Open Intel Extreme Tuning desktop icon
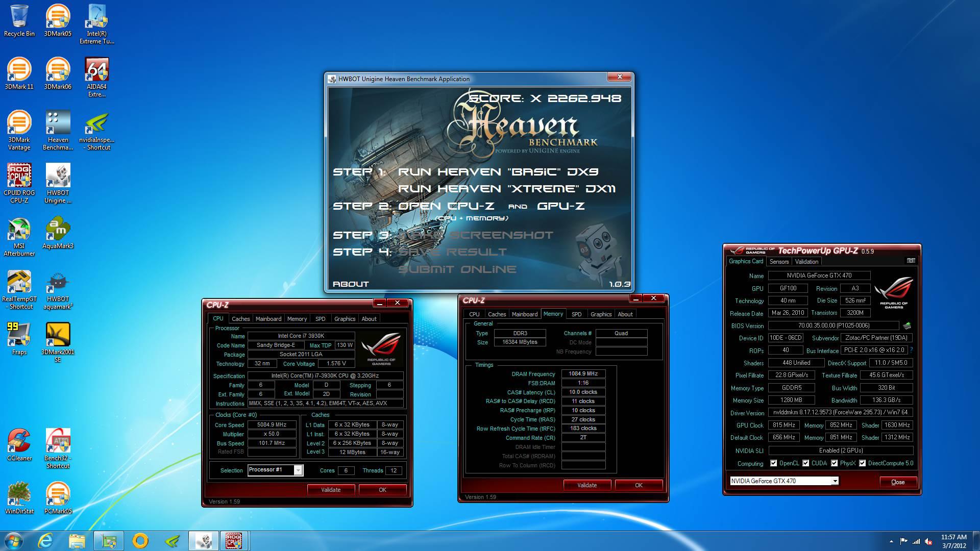Screen dimensions: 980x551 point(96,24)
